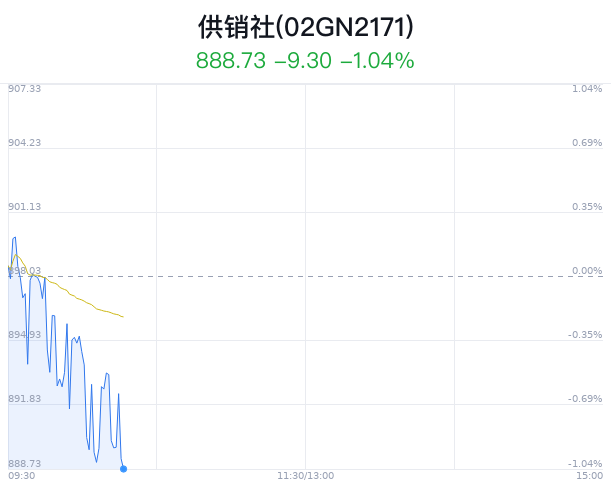
Task: Click the 1.04% top percent axis label
Action: 587,89
